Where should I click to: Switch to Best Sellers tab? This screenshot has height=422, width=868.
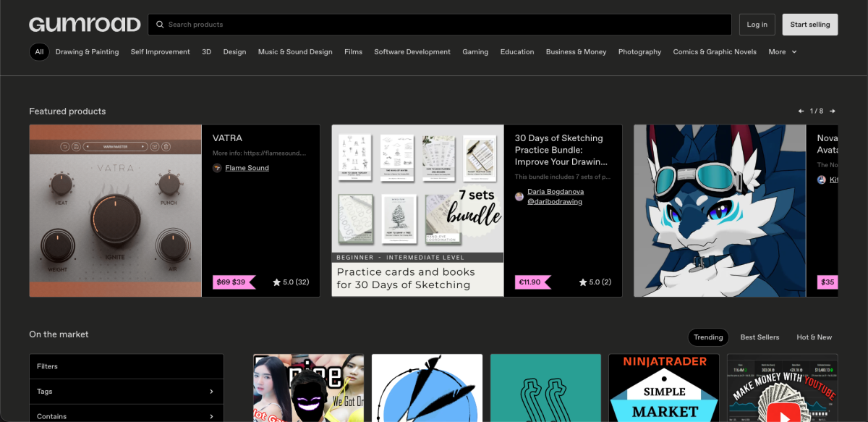(760, 337)
